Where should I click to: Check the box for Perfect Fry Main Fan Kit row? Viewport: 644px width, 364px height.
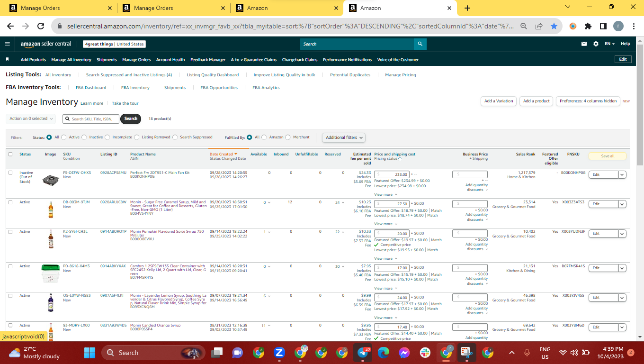pos(10,173)
